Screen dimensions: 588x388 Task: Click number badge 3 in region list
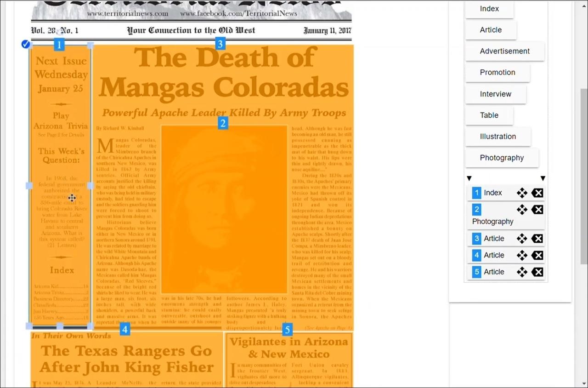coord(477,238)
